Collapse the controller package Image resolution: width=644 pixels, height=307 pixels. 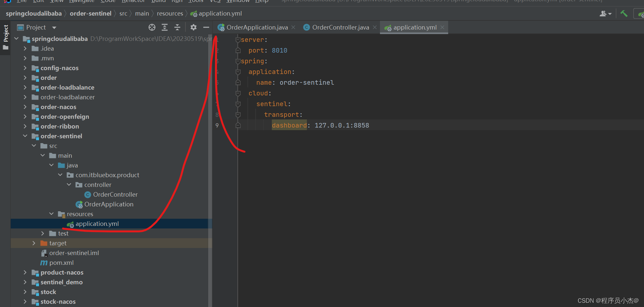(69, 185)
